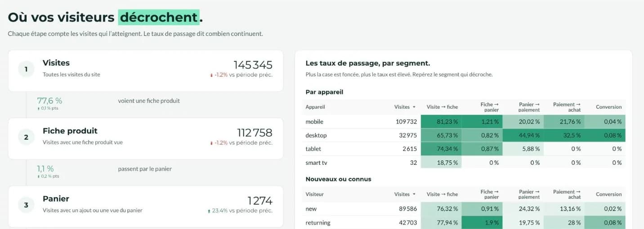
Task: Click the 'Par appareil' section title
Action: pyautogui.click(x=324, y=92)
